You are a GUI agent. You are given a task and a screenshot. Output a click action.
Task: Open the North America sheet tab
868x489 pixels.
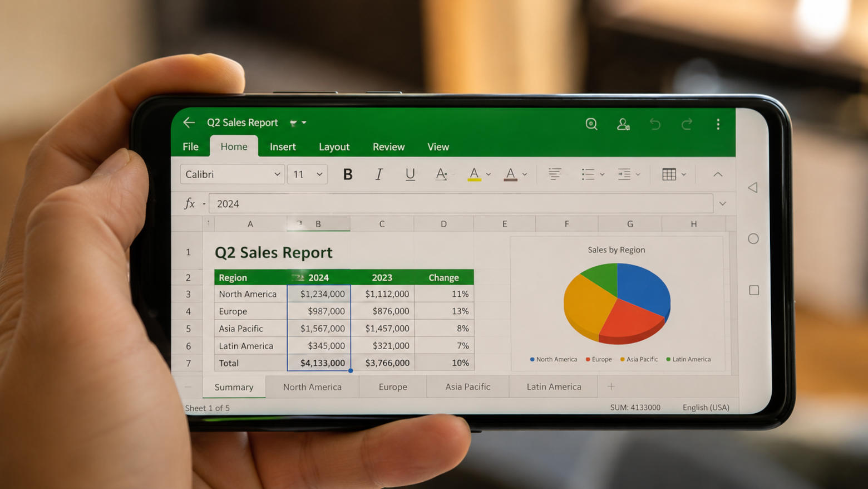coord(312,387)
